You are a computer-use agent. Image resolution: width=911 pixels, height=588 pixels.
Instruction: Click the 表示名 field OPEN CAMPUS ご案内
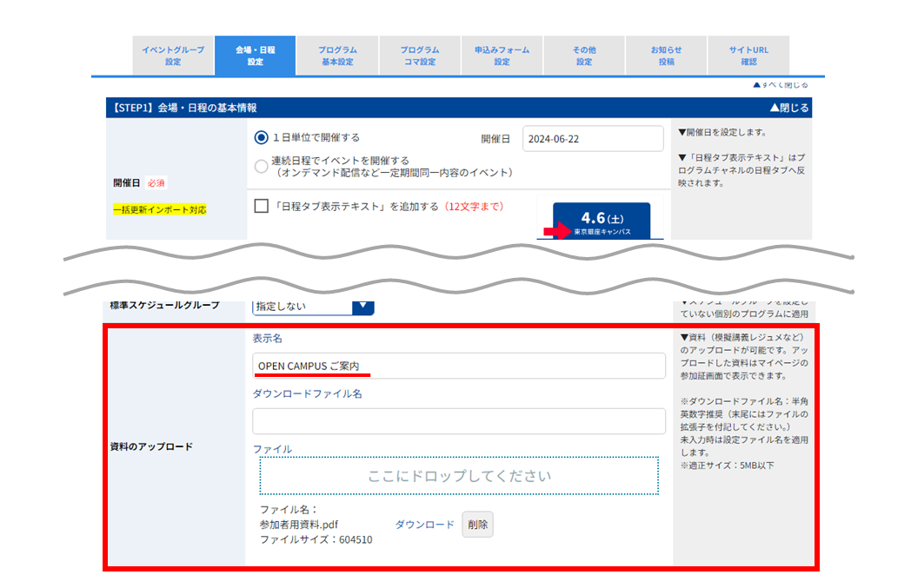[458, 366]
